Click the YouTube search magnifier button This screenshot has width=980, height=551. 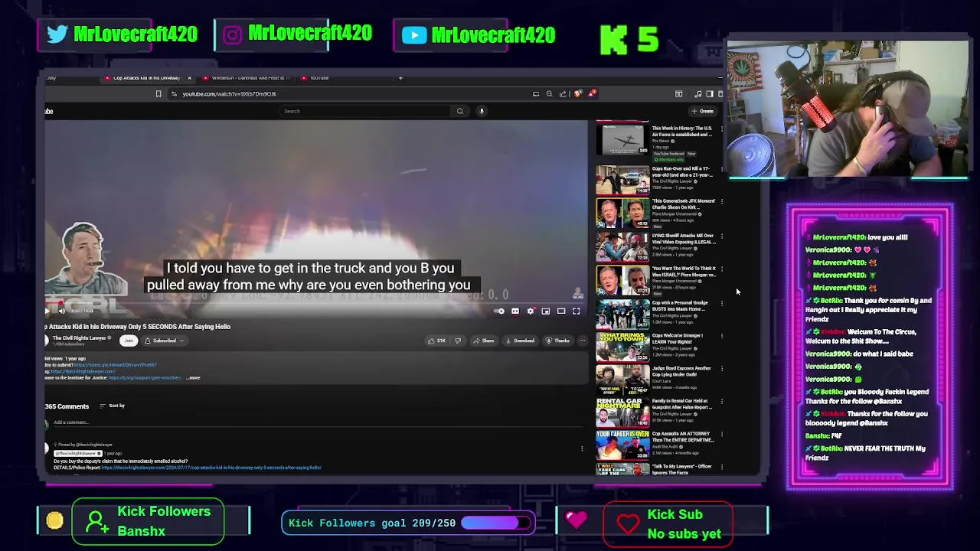tap(460, 111)
